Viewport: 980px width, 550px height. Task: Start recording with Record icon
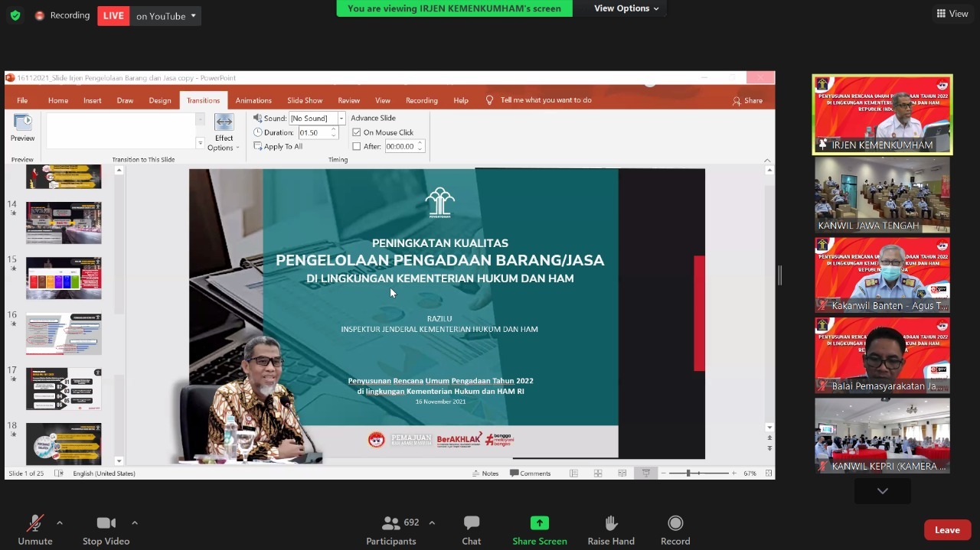tap(675, 524)
